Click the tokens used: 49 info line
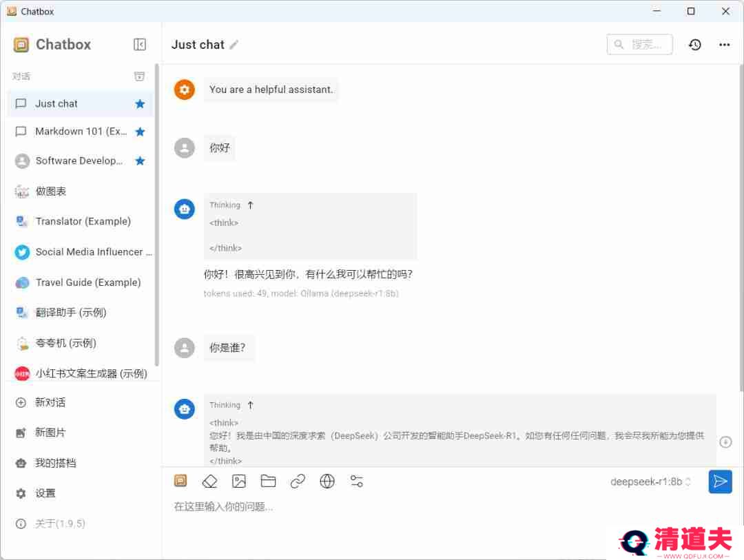Screen dimensions: 744x560 (301, 293)
